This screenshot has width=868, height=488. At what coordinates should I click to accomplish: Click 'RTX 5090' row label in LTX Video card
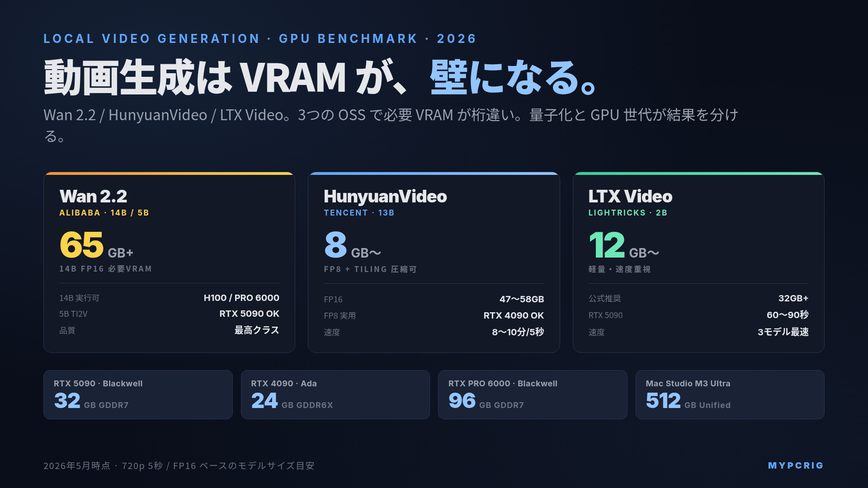click(605, 315)
